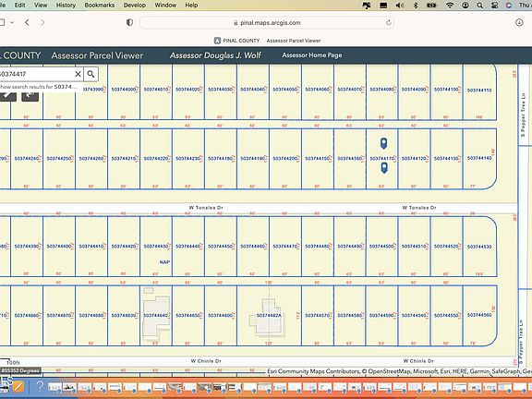
Task: Click the Siri icon in the menu bar
Action: (509, 6)
